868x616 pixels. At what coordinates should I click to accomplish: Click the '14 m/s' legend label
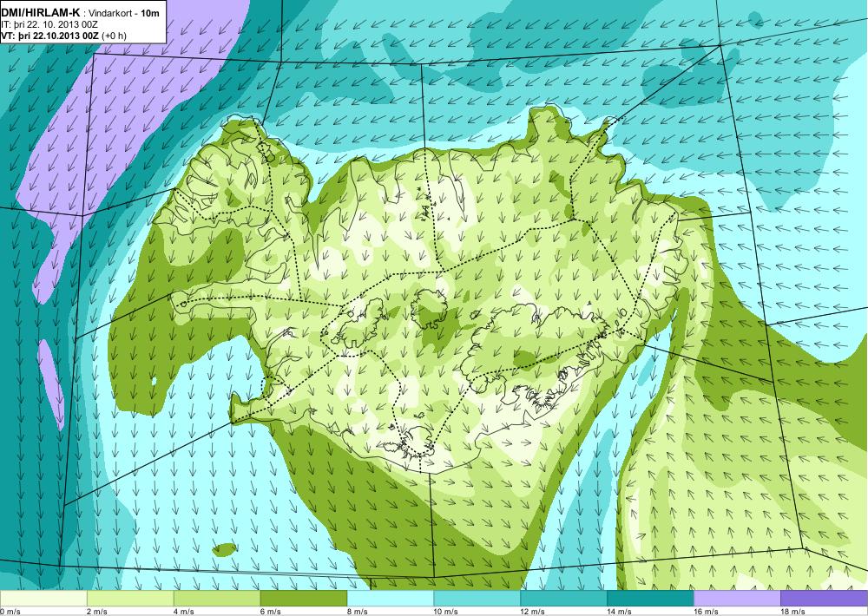pos(620,612)
